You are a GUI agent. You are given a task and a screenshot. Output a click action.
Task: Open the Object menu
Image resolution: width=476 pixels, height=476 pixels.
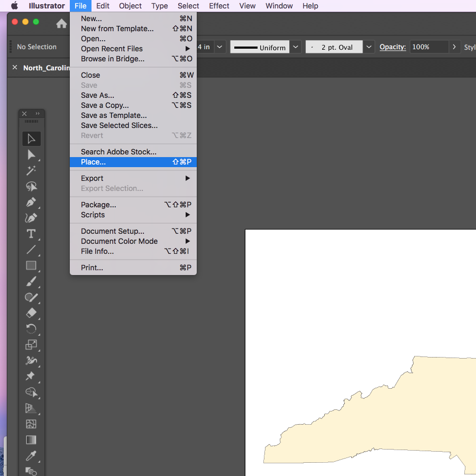click(130, 6)
